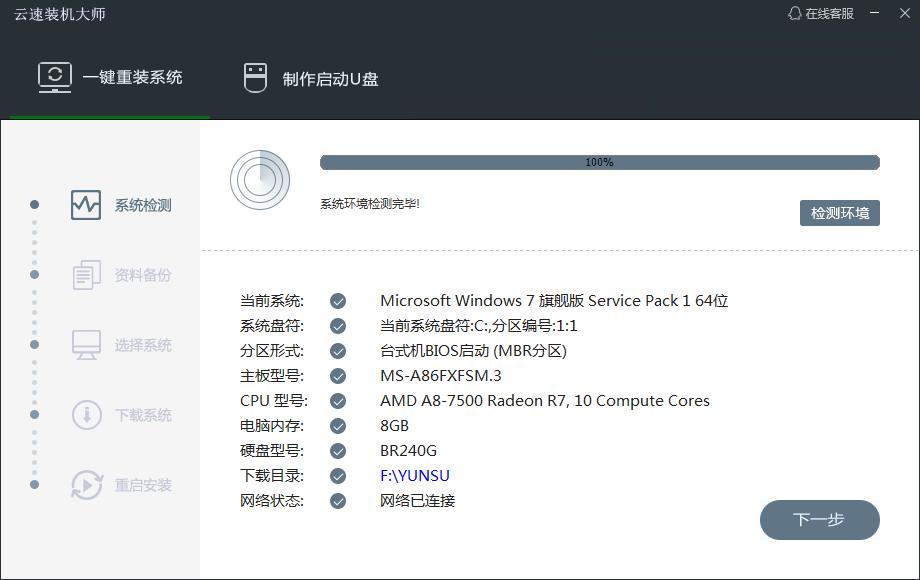This screenshot has height=580, width=920.
Task: Open the 选择系统 system selection step
Action: click(x=85, y=344)
